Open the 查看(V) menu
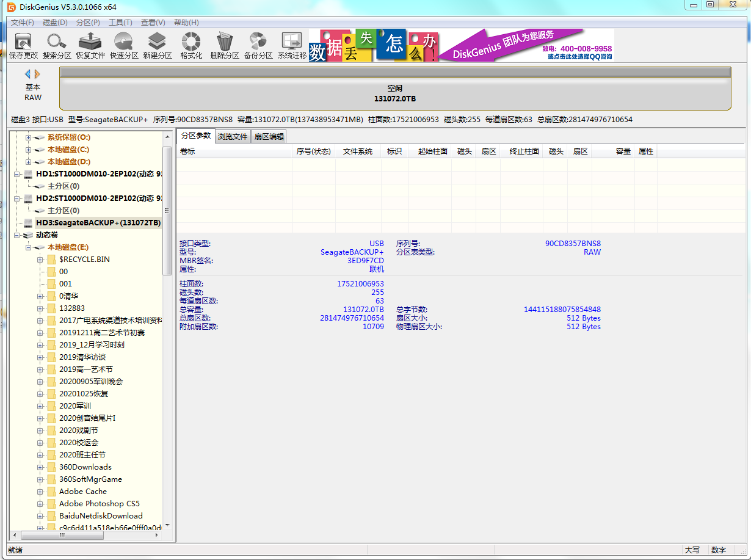Screen dimensions: 751x560 [153, 23]
